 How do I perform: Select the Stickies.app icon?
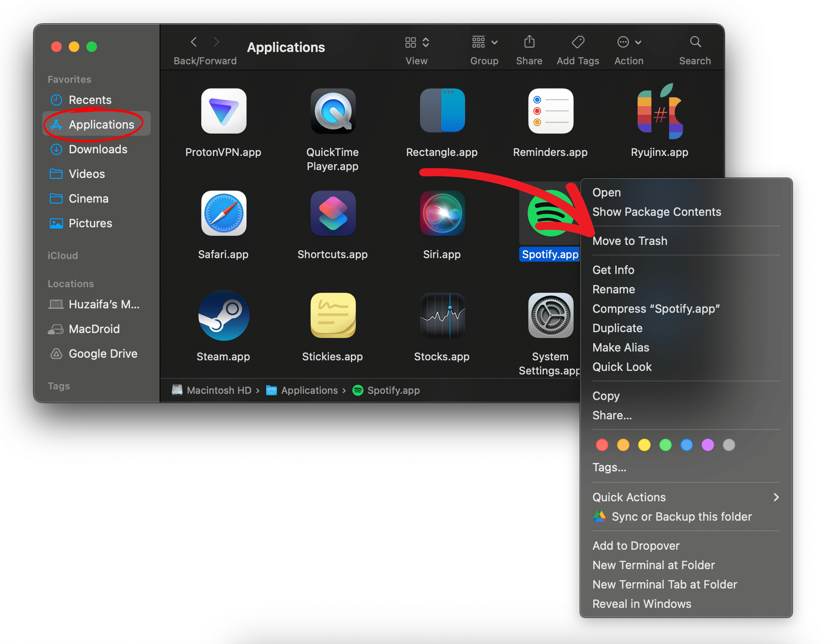[333, 316]
